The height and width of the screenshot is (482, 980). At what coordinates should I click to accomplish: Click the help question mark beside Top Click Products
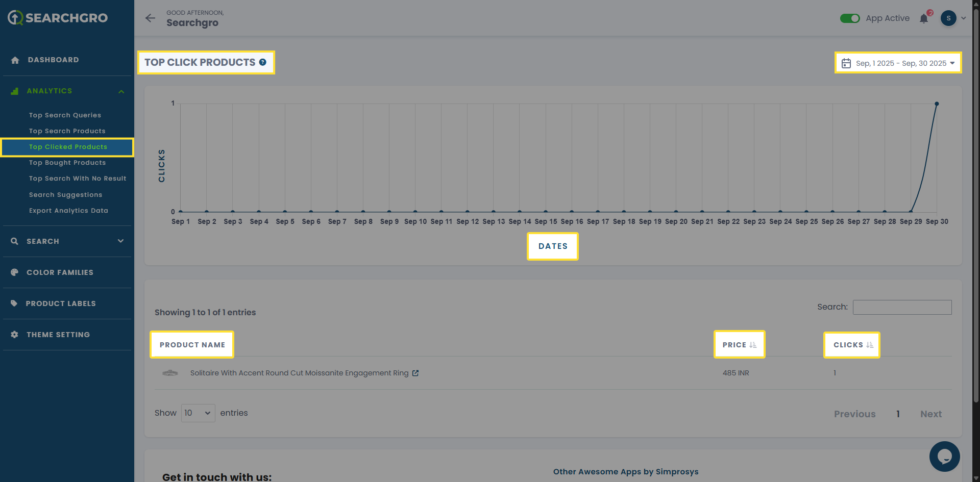point(262,62)
